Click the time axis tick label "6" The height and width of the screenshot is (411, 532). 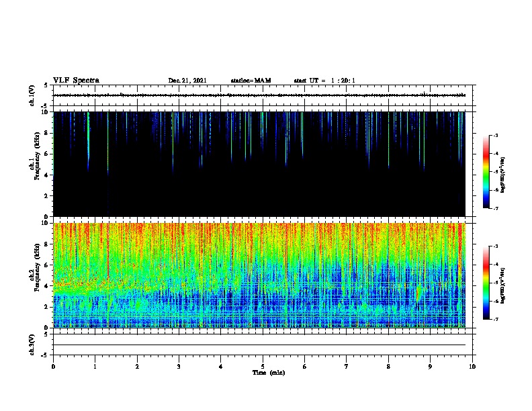305,367
